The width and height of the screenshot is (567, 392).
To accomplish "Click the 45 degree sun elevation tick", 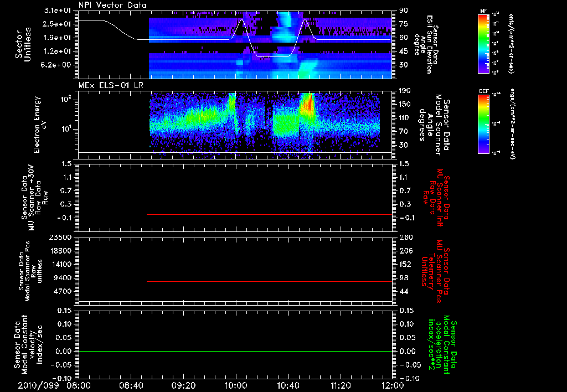I will click(x=403, y=51).
